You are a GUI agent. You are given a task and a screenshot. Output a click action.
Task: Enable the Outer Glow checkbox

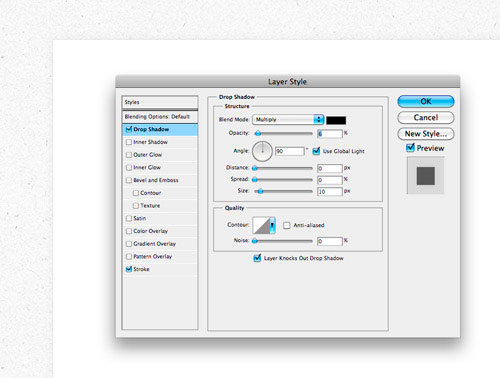coord(129,155)
